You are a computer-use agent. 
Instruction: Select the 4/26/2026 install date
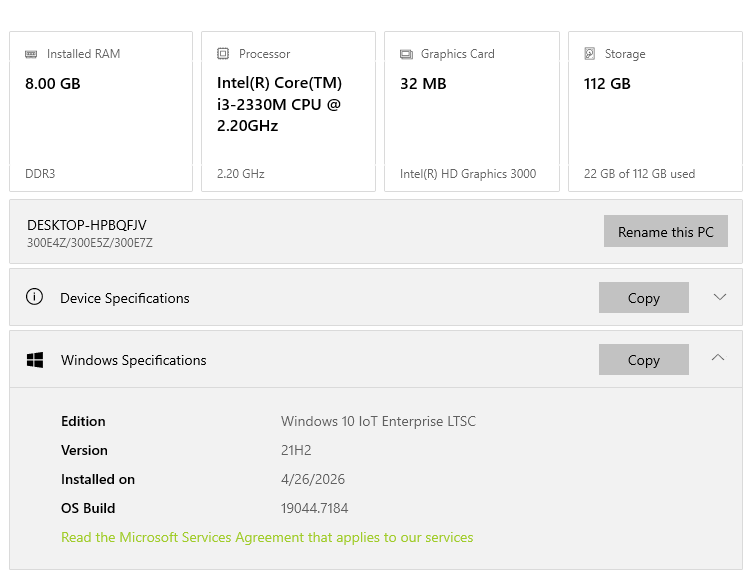pos(312,479)
